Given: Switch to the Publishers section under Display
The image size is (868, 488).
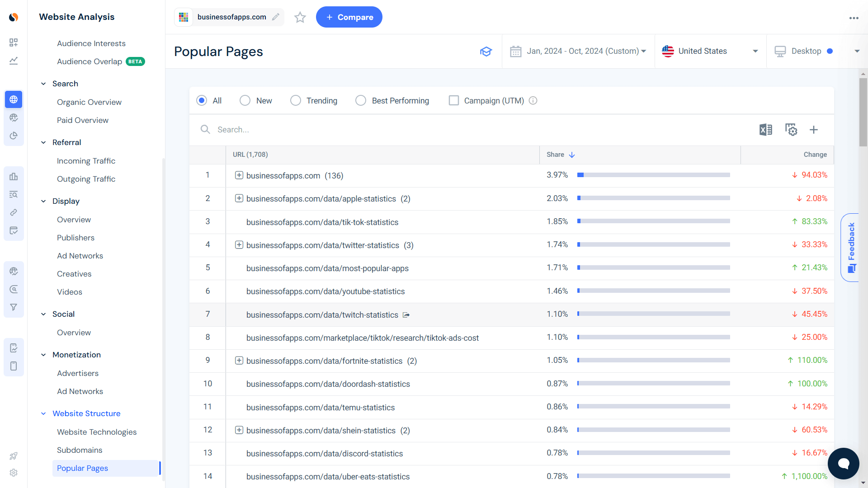Looking at the screenshot, I should 75,237.
